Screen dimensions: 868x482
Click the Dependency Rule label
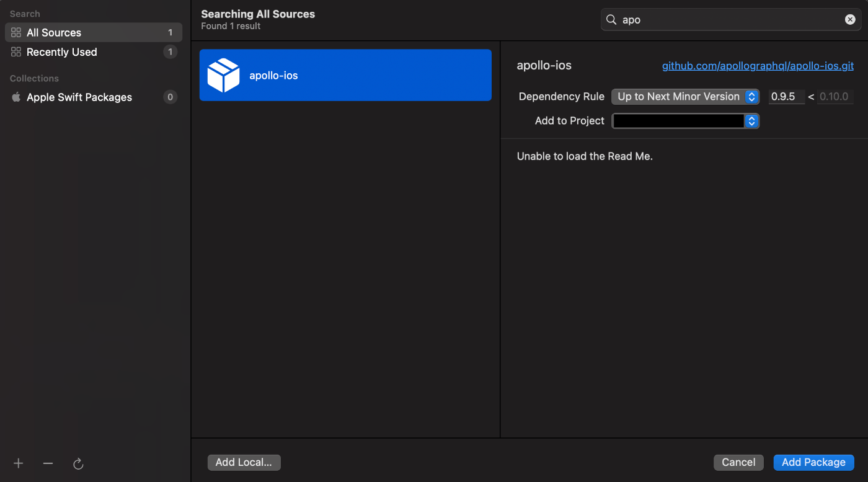(562, 97)
